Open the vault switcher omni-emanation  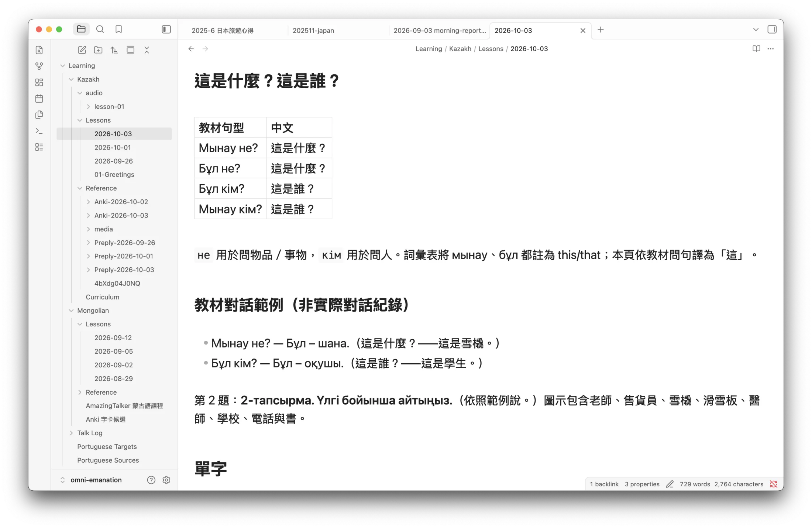(x=90, y=480)
